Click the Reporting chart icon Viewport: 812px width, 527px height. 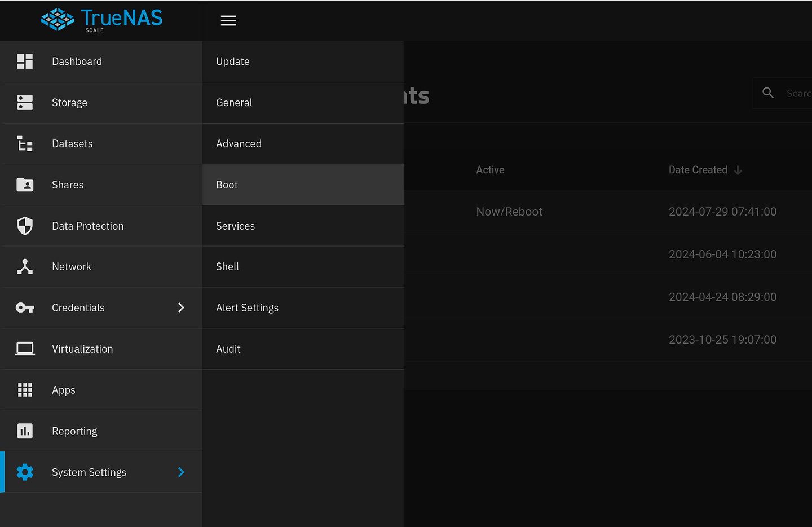tap(25, 431)
